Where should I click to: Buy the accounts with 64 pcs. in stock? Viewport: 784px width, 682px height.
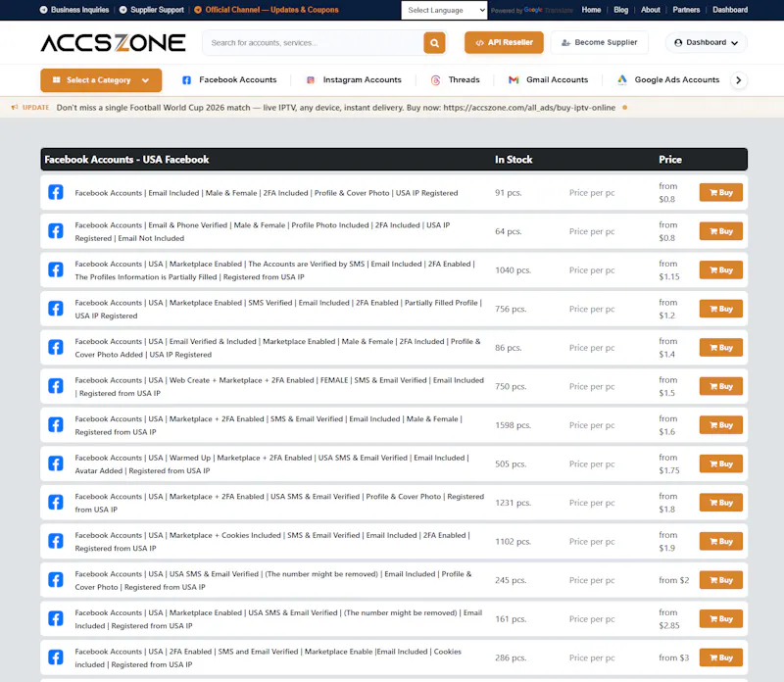[x=720, y=231]
